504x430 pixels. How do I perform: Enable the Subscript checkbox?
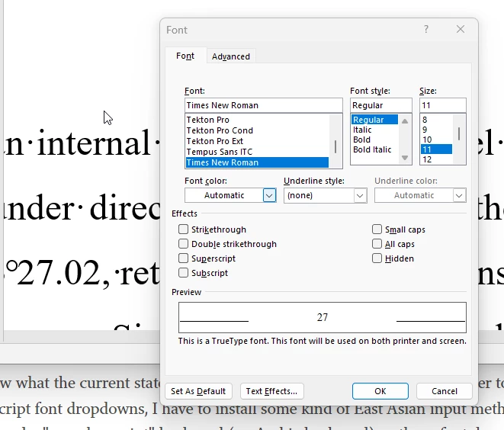[x=183, y=273]
